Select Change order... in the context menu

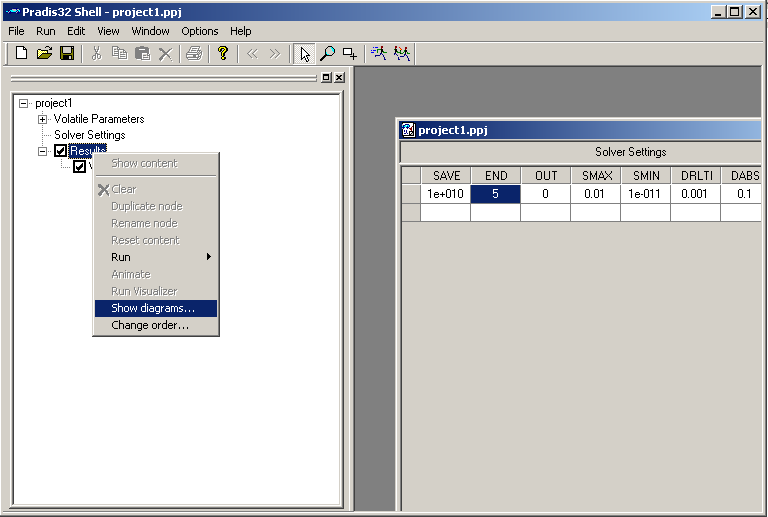150,325
